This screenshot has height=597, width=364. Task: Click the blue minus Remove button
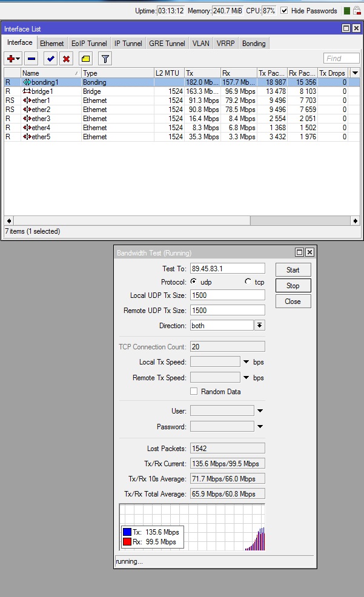tap(31, 59)
